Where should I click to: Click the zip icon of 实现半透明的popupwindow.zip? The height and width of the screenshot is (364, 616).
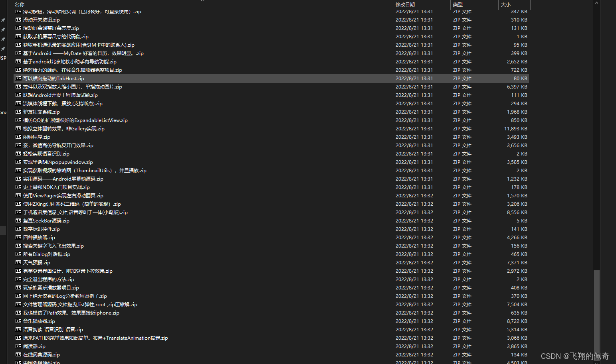pos(18,162)
